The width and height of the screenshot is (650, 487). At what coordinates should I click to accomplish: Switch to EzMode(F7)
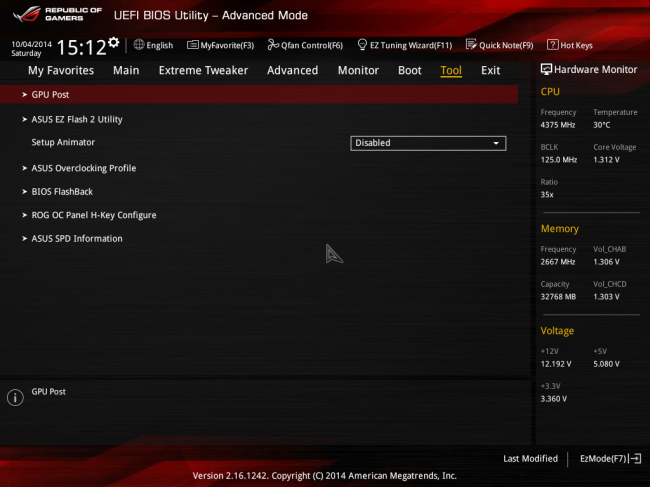click(x=610, y=458)
